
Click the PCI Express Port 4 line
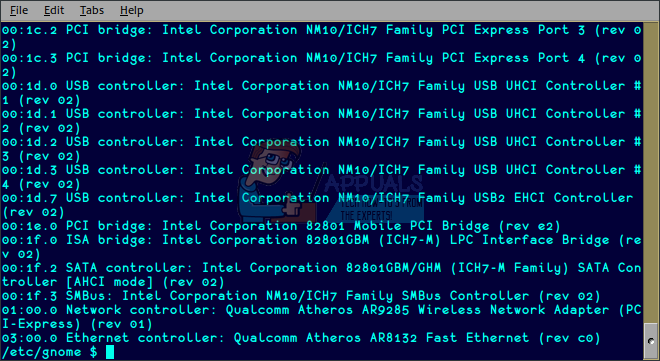(x=322, y=65)
